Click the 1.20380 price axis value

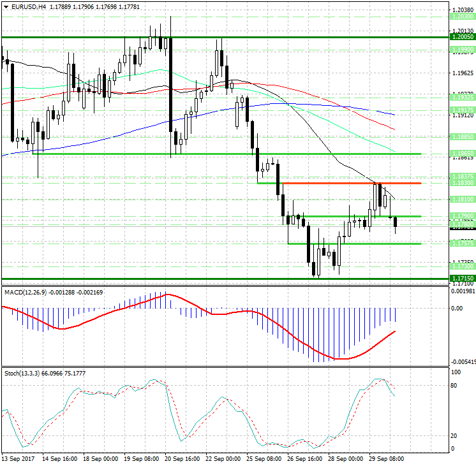[x=463, y=10]
